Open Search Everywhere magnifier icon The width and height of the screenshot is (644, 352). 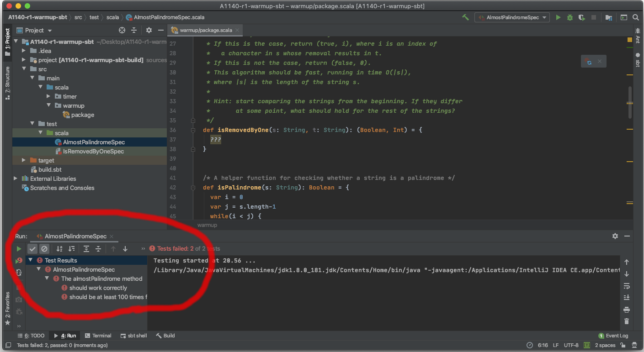635,17
